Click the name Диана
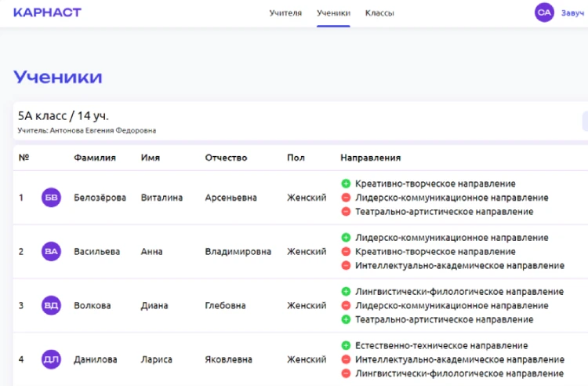 (154, 305)
